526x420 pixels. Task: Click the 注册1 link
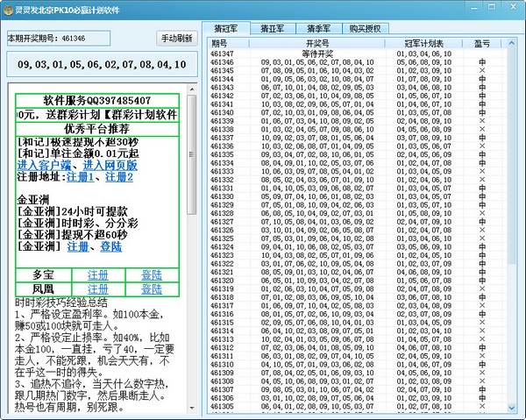click(x=80, y=177)
